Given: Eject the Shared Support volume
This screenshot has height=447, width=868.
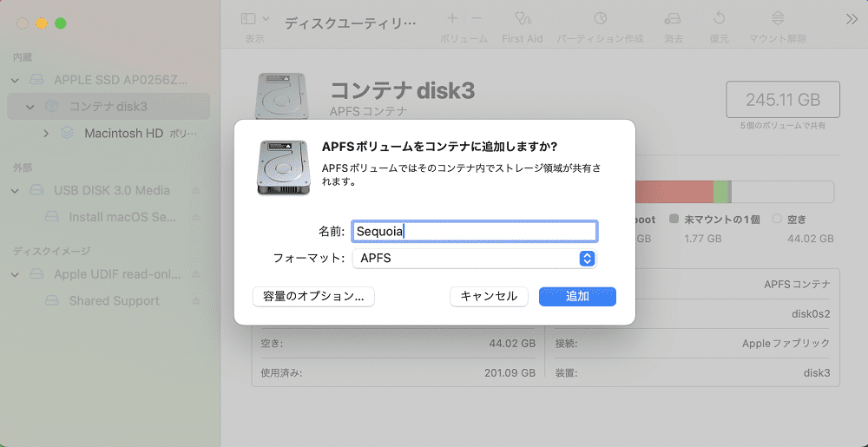Looking at the screenshot, I should [196, 301].
